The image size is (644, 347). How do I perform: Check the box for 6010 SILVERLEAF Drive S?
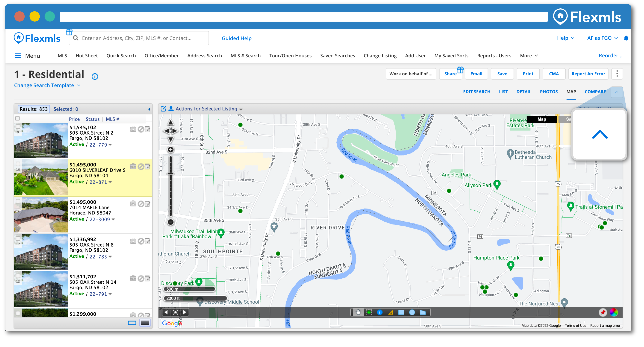18,164
